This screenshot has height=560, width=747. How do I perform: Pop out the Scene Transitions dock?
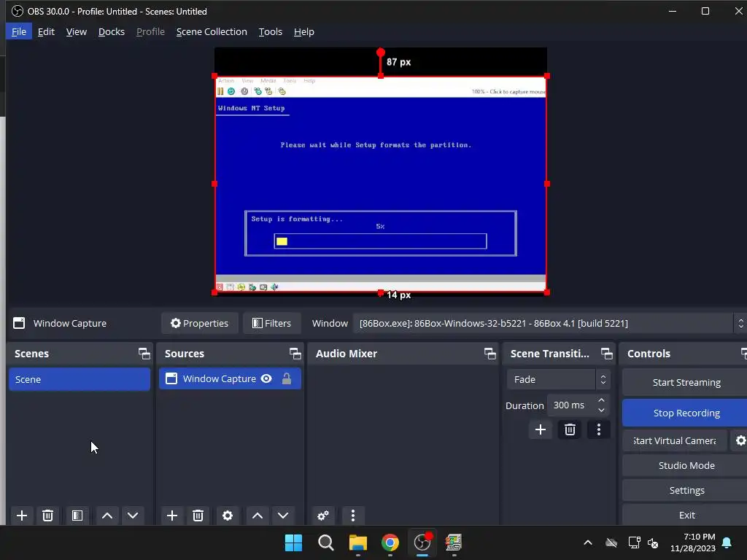point(606,354)
